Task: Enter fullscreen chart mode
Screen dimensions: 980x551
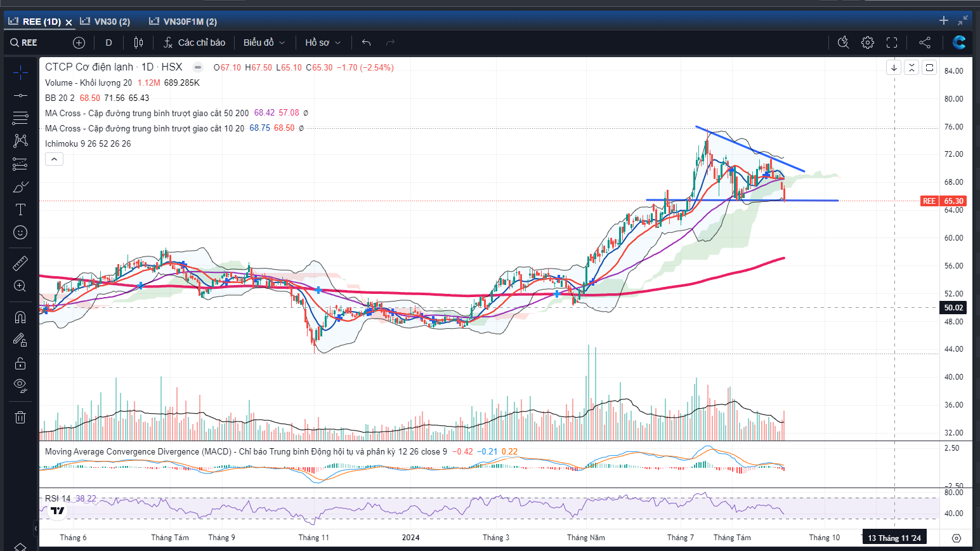Action: (x=892, y=43)
